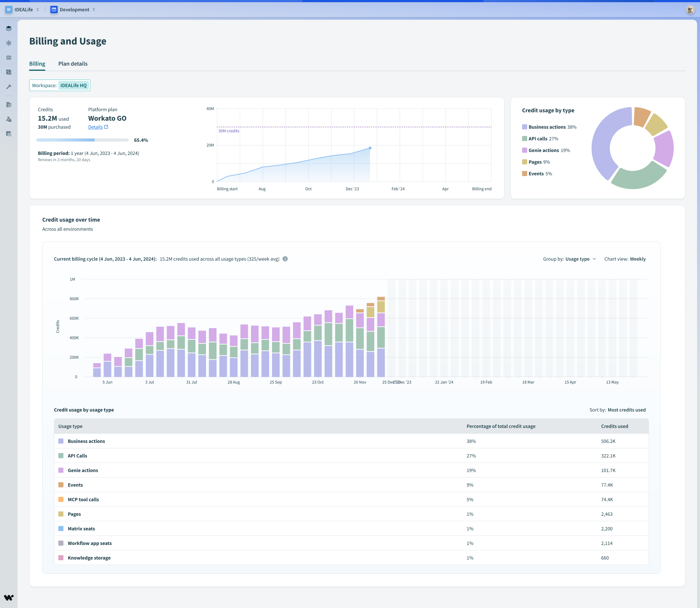The image size is (700, 608).
Task: Select the API Calls table row
Action: pyautogui.click(x=351, y=456)
